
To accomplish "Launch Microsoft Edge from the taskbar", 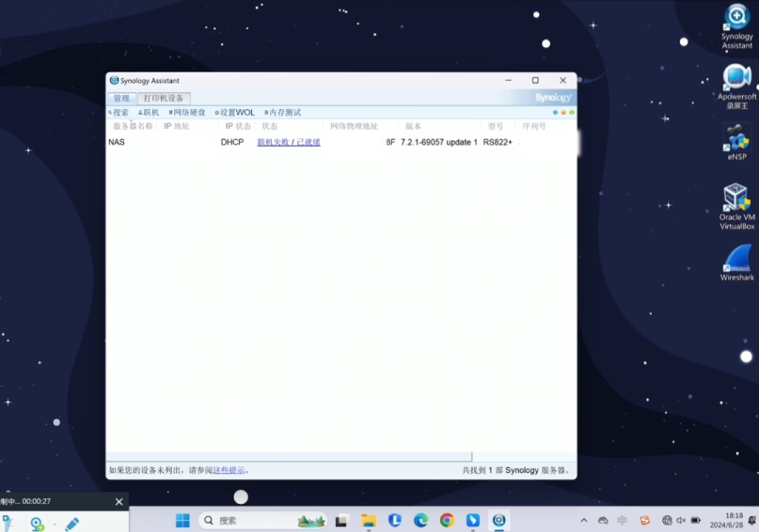I will point(420,521).
